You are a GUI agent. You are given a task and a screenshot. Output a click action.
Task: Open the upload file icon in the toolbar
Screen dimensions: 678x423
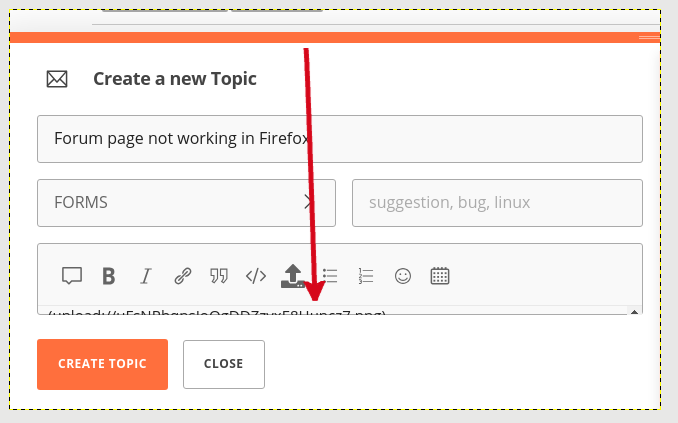pos(293,276)
